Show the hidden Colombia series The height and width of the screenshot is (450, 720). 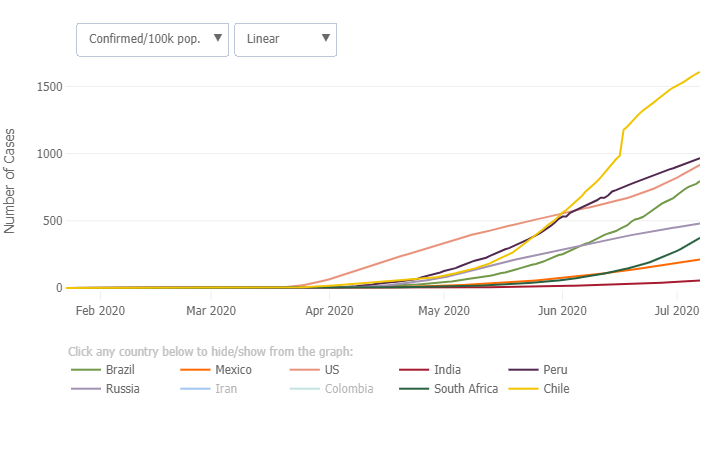pos(349,388)
